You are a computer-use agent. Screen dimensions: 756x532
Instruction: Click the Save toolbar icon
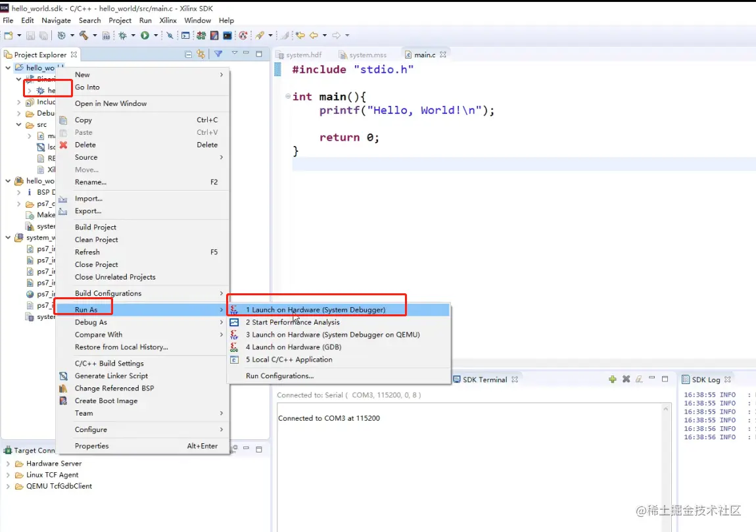(x=30, y=36)
